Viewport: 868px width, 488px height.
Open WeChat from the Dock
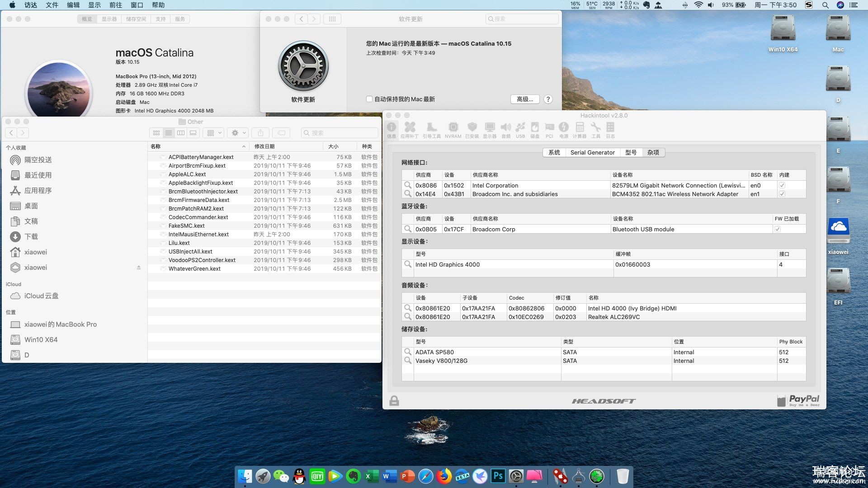click(281, 476)
